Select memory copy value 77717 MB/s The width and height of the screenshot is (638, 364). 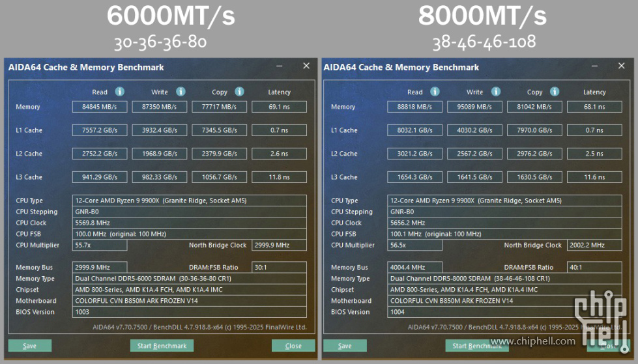tap(220, 107)
